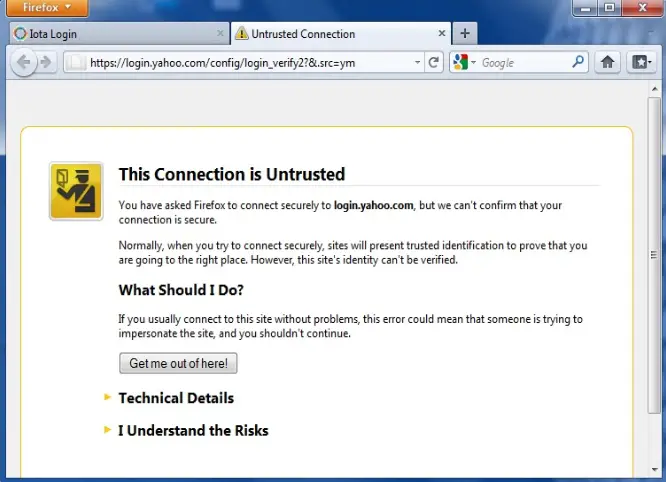
Task: Go back with the back arrow
Action: click(23, 62)
